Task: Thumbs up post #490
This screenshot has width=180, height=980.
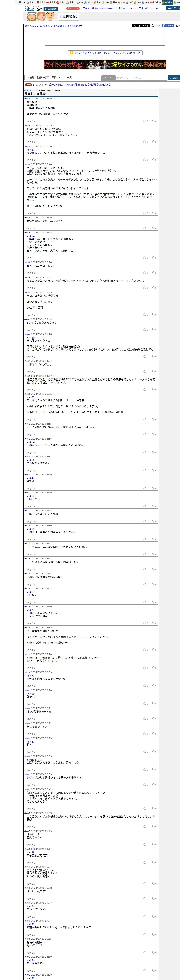Action: tap(145, 883)
